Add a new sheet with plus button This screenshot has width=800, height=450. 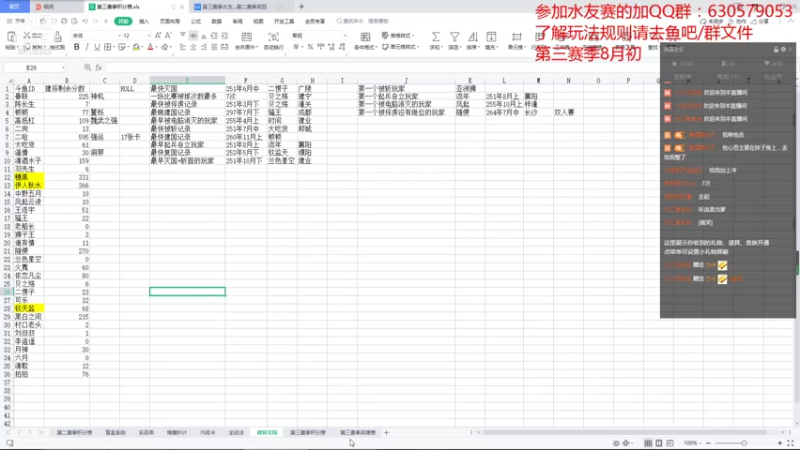click(386, 432)
